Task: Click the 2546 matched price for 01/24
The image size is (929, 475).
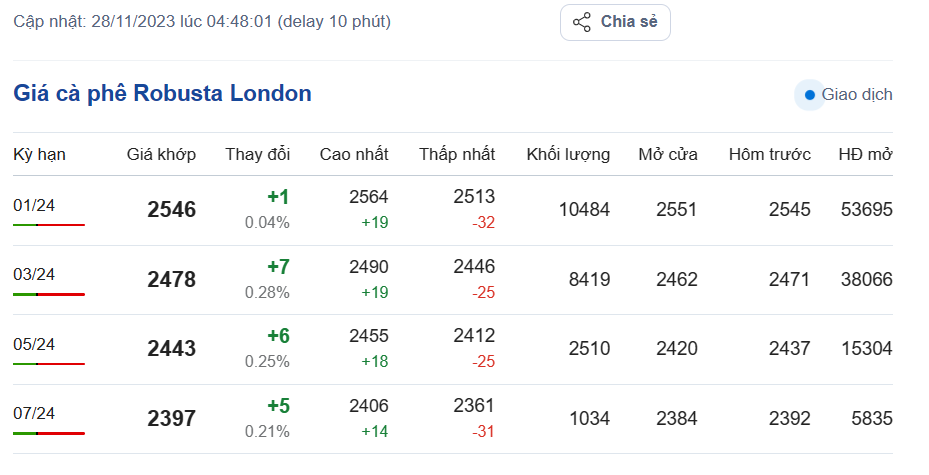Action: point(171,210)
